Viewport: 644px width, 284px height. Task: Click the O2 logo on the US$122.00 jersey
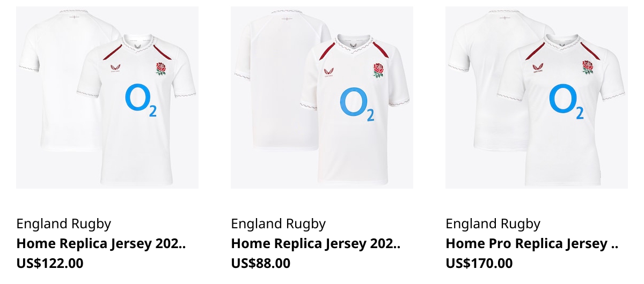(141, 100)
